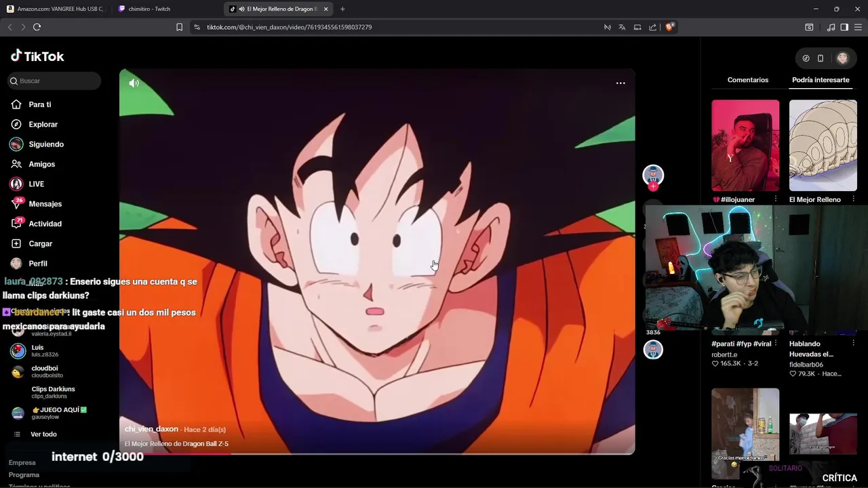Open fidelbarb06 profile link
This screenshot has width=868, height=488.
tap(806, 365)
